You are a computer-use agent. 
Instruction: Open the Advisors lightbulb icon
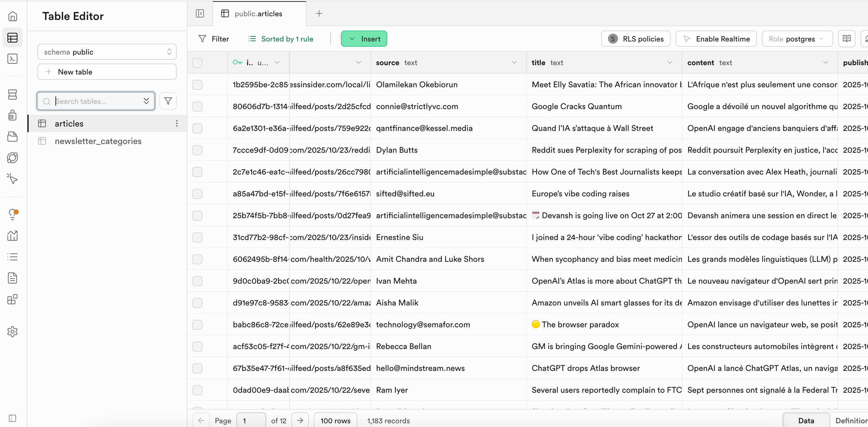pos(12,214)
